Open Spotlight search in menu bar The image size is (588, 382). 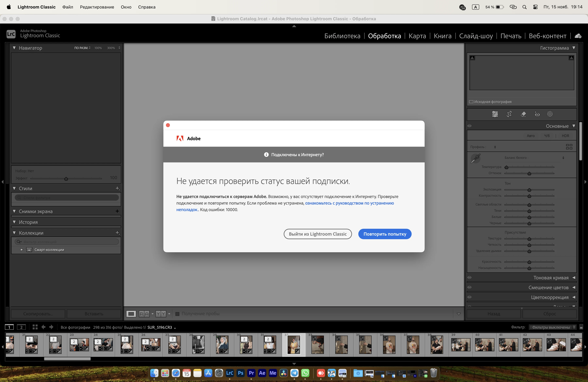click(524, 7)
